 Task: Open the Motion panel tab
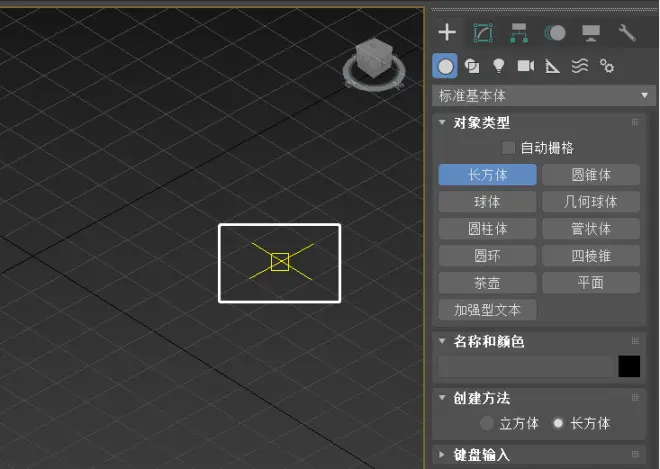point(555,32)
